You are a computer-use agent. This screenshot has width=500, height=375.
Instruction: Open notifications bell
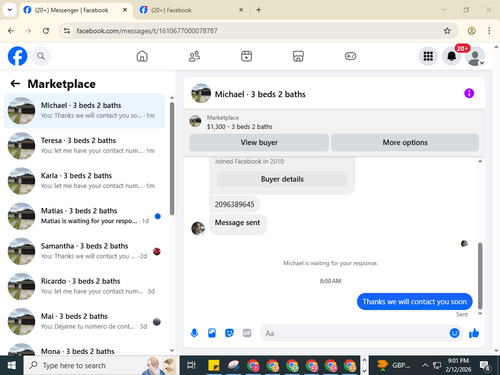(x=451, y=56)
